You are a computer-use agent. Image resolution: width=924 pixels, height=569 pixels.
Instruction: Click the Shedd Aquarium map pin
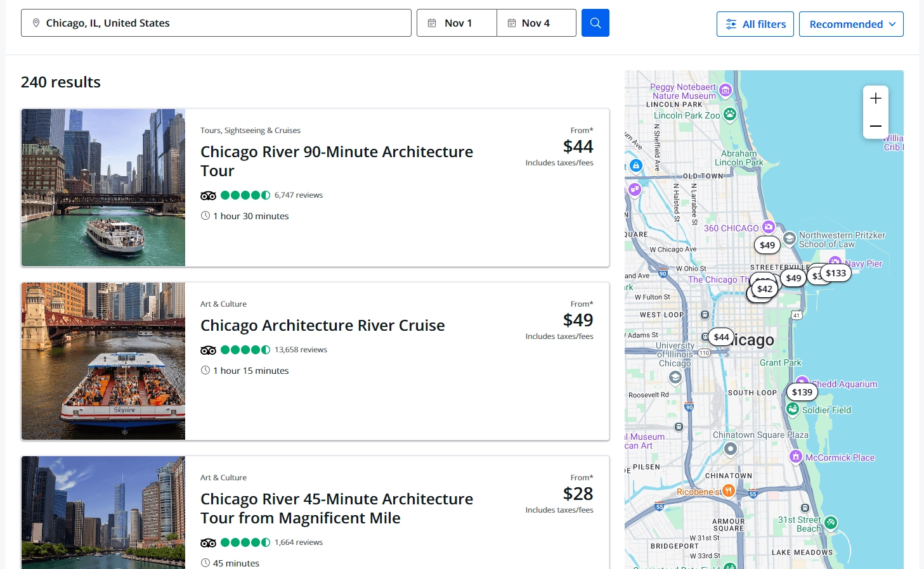pyautogui.click(x=802, y=382)
